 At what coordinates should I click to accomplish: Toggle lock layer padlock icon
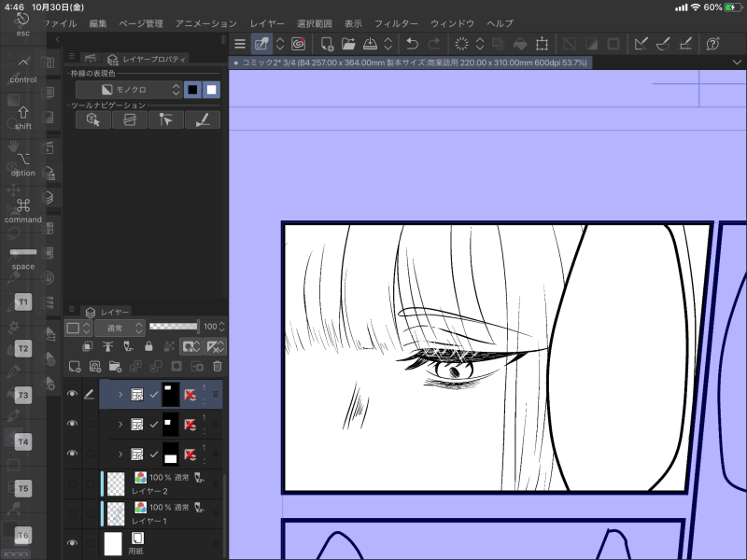(x=148, y=346)
